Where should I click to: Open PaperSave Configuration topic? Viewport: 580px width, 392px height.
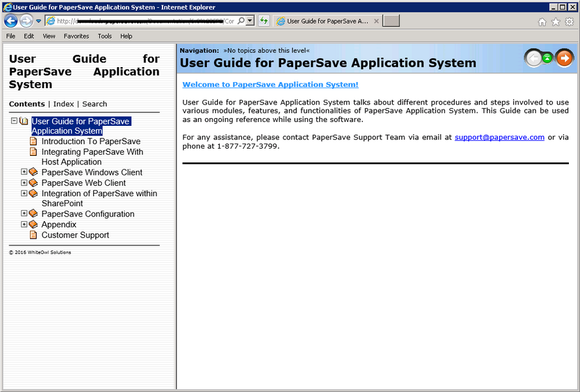[88, 214]
